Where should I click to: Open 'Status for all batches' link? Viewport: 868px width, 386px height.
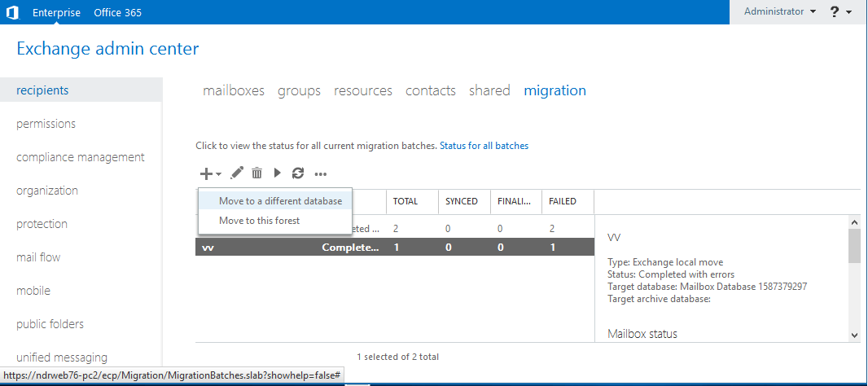tap(484, 146)
